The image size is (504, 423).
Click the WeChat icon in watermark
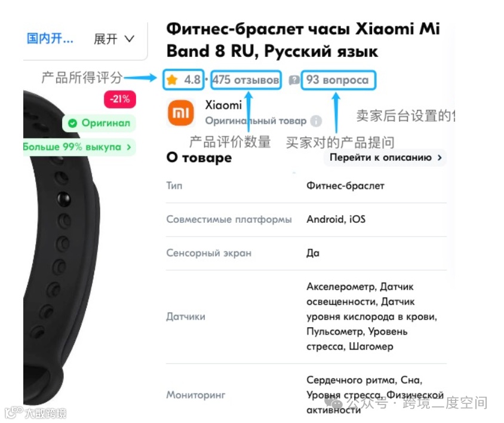334,403
